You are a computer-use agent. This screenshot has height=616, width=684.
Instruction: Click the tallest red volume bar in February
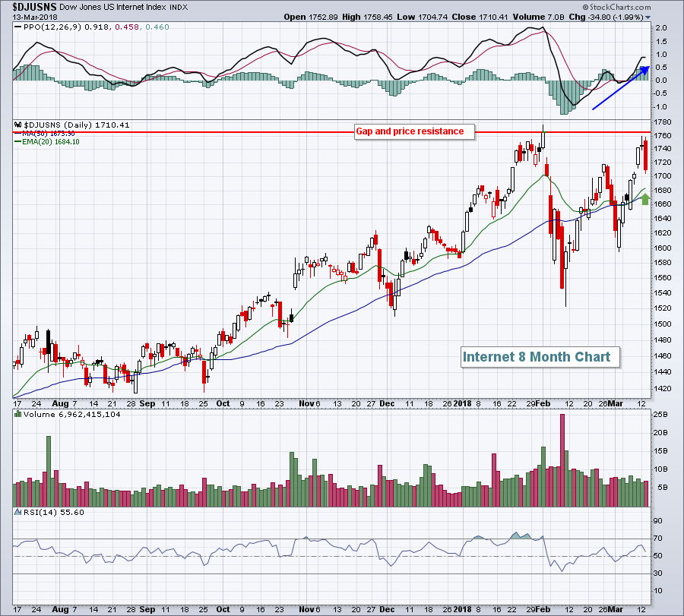click(x=562, y=460)
